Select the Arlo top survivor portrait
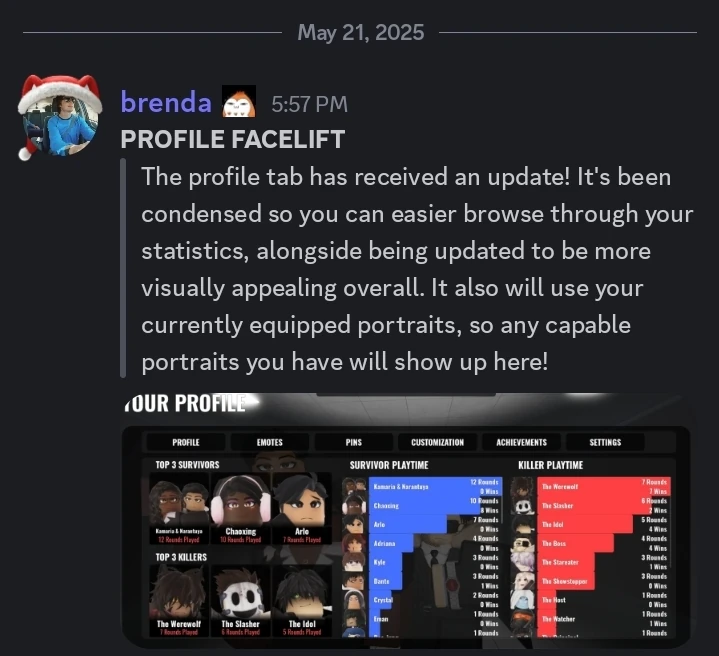Screen dimensions: 719x656 302,509
